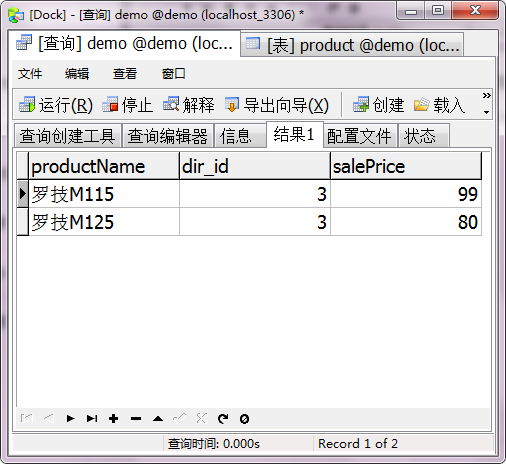The width and height of the screenshot is (506, 464).
Task: Select dir_id cell in 罗技M125 row
Action: pos(255,222)
